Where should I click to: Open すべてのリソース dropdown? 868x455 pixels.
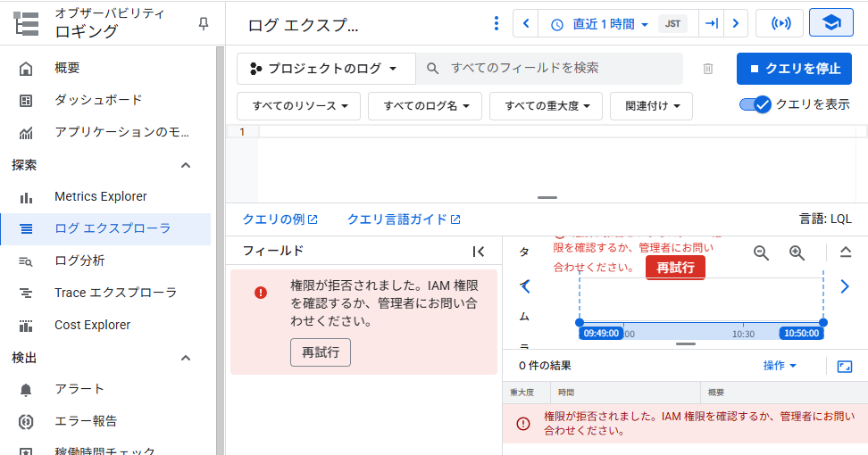299,105
